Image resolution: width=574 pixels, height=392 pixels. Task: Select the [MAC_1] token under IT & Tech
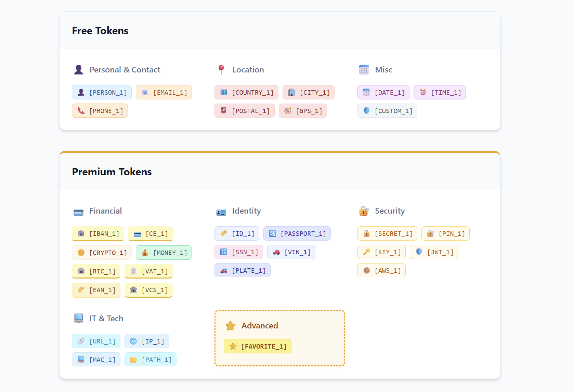tap(96, 359)
